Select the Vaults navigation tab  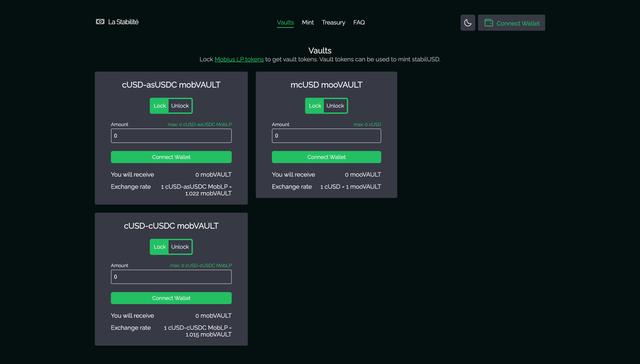click(285, 22)
